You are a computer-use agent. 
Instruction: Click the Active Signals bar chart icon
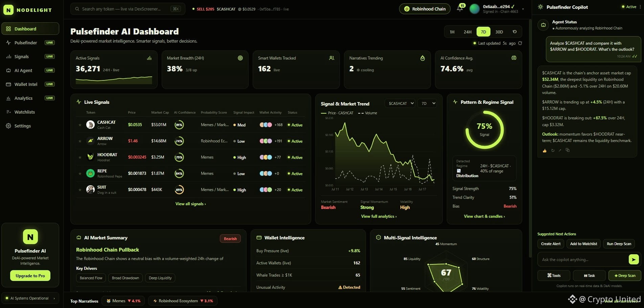click(149, 58)
